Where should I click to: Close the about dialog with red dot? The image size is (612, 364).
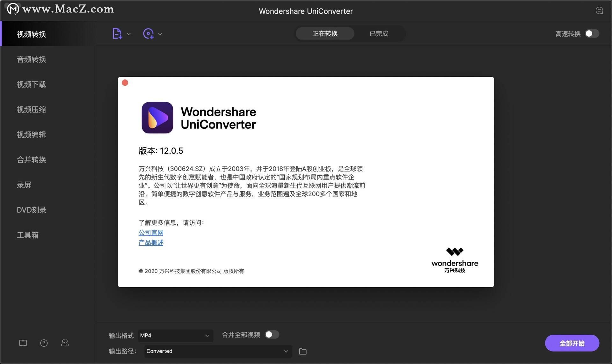(x=125, y=82)
